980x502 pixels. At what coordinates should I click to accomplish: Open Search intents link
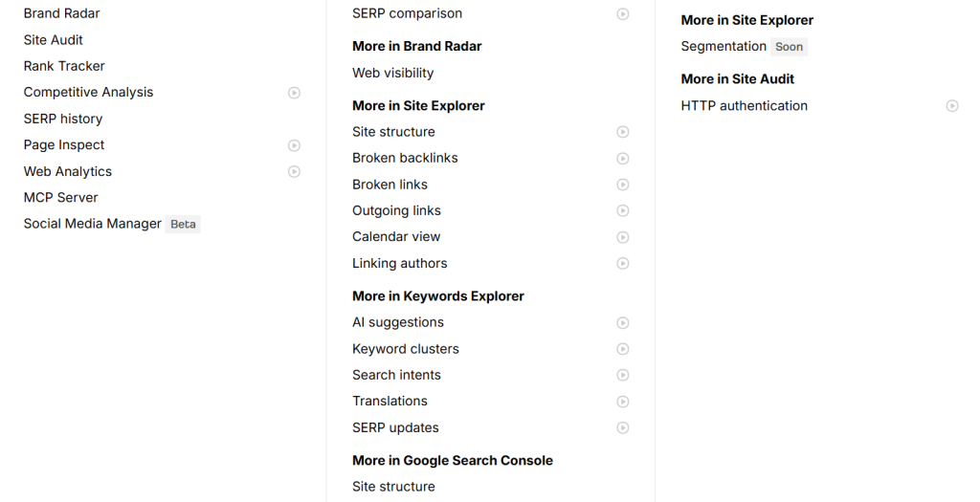396,375
